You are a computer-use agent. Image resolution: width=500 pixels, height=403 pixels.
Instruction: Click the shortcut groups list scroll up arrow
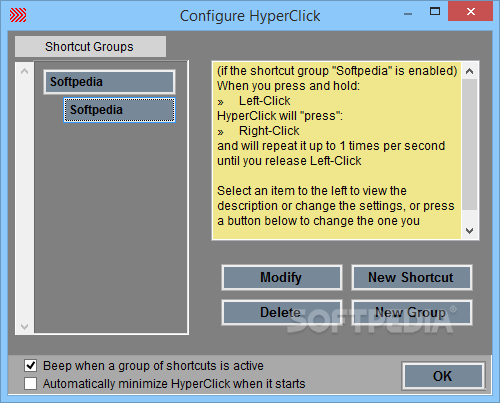24,71
